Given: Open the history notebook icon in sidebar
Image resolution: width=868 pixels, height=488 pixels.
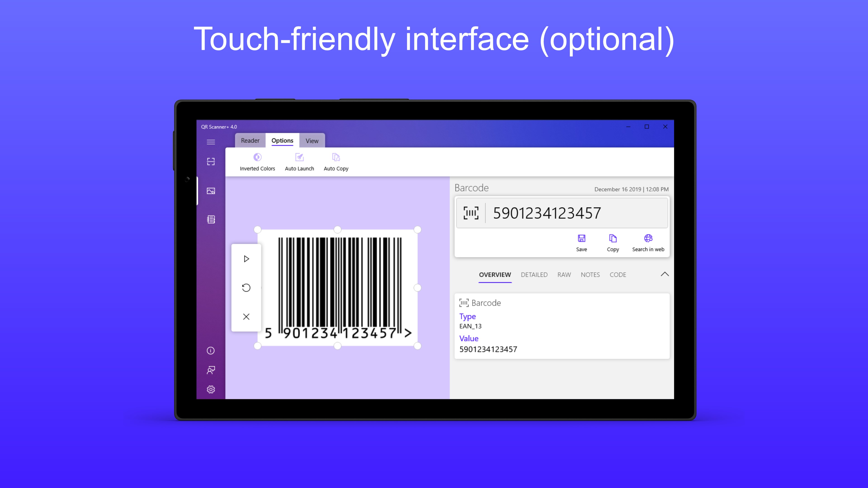Looking at the screenshot, I should 211,220.
